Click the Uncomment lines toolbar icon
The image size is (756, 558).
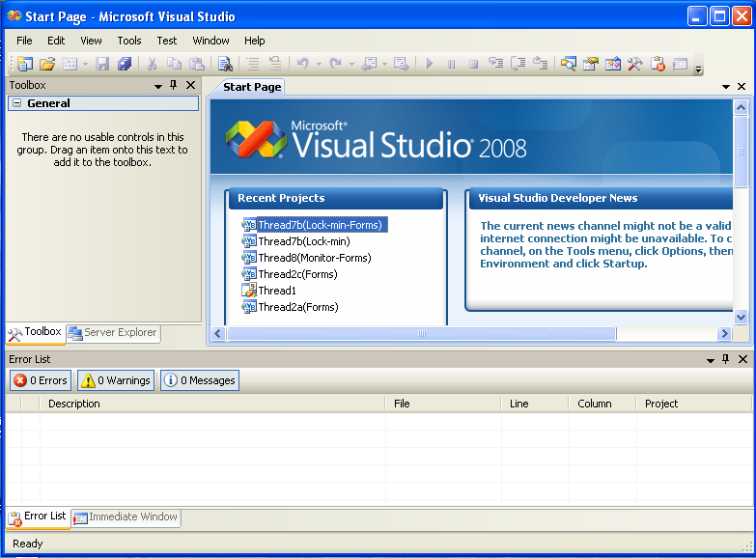coord(275,64)
